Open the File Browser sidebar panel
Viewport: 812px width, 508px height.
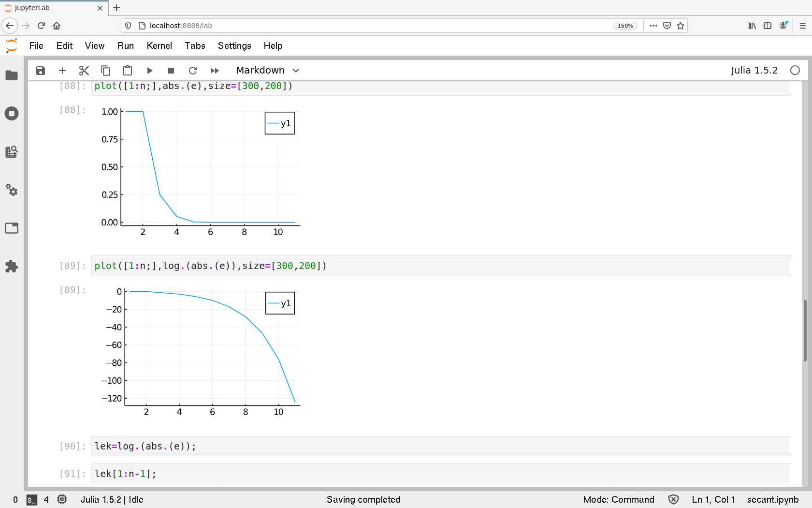point(12,75)
